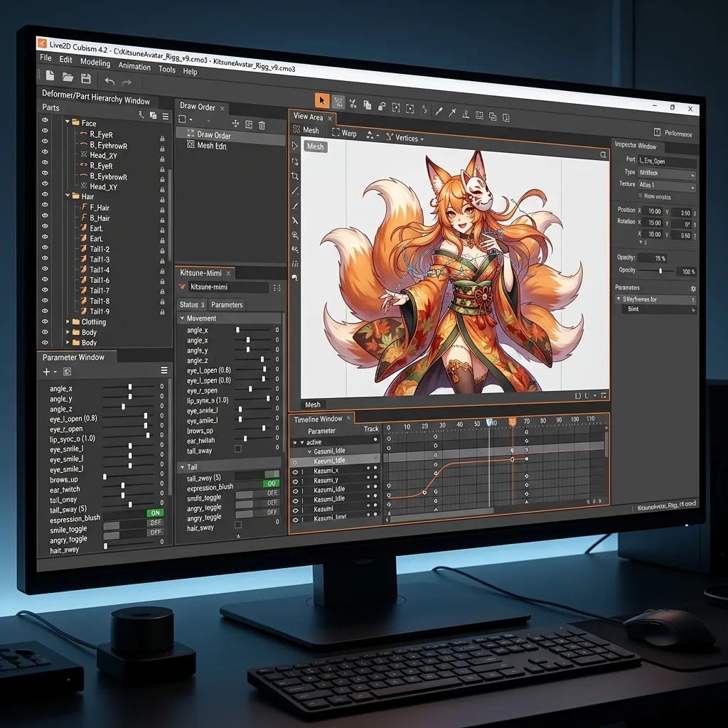
Task: Select the orange arrow selection tool
Action: pos(322,100)
